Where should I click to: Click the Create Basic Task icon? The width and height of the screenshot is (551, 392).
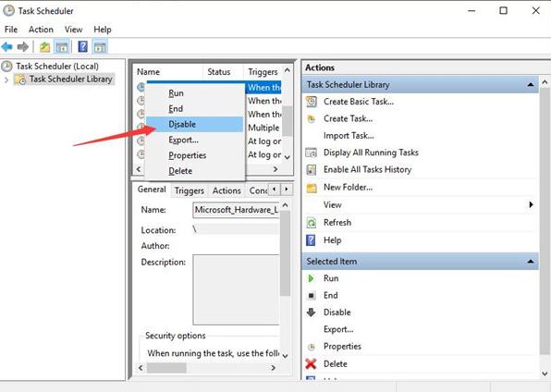click(312, 102)
